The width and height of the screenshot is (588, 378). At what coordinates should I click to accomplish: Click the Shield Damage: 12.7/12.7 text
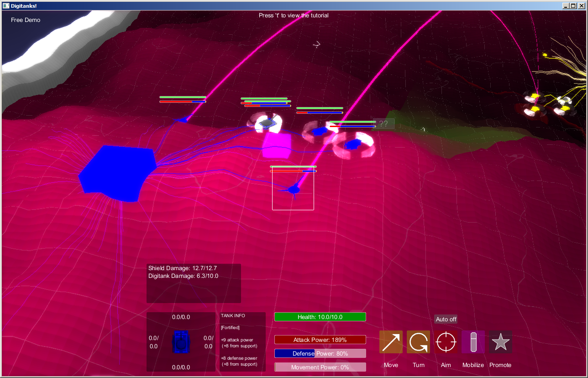183,268
